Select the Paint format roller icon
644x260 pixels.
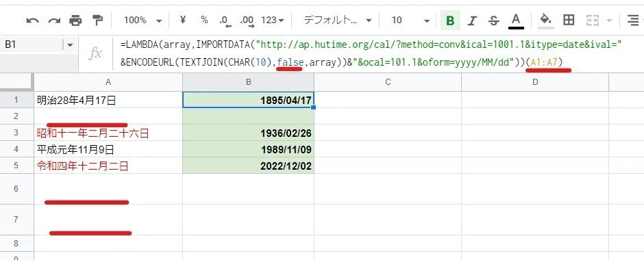tap(97, 20)
